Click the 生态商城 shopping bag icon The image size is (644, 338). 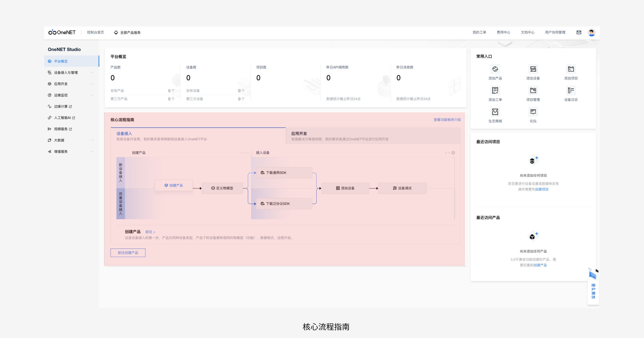tap(495, 112)
